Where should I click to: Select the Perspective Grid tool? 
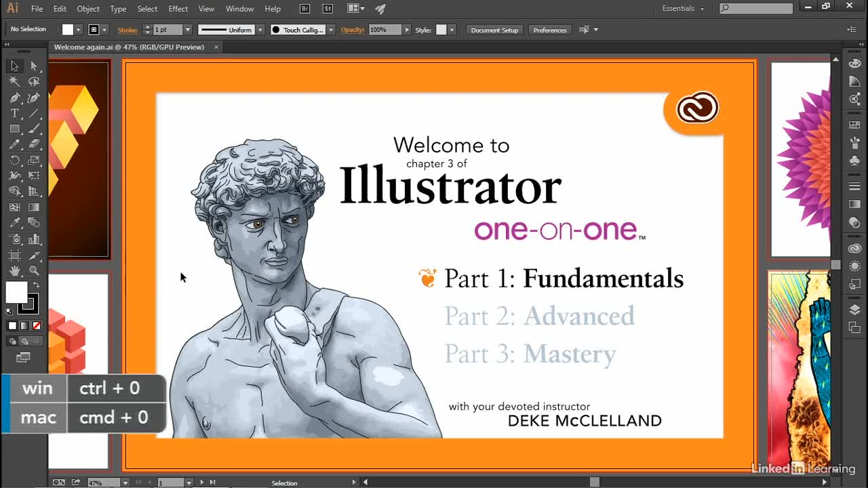(34, 192)
